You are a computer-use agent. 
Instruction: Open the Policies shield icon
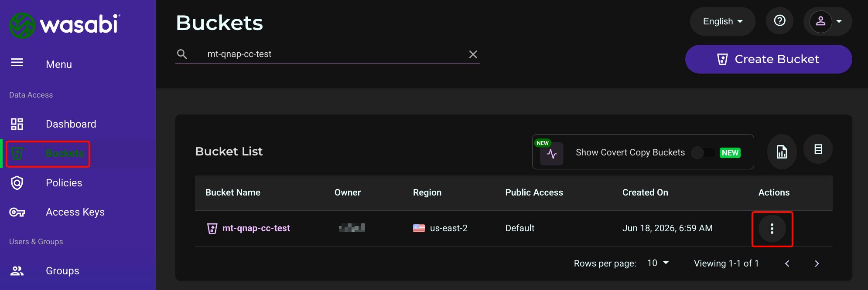click(x=17, y=183)
